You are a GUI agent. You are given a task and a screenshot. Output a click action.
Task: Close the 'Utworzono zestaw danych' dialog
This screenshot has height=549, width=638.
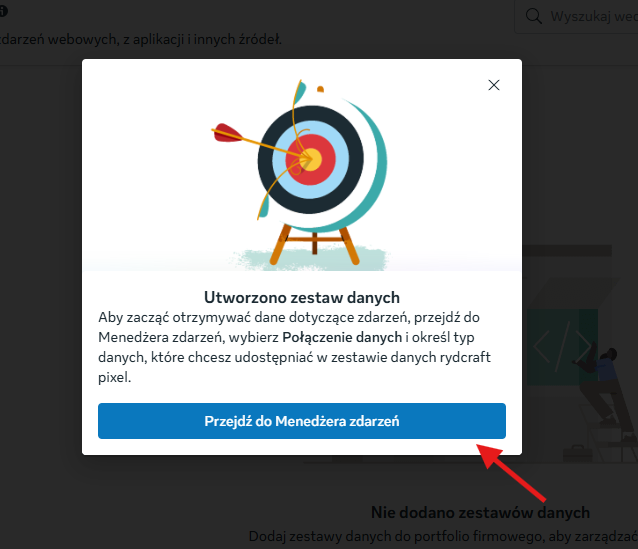[x=494, y=85]
